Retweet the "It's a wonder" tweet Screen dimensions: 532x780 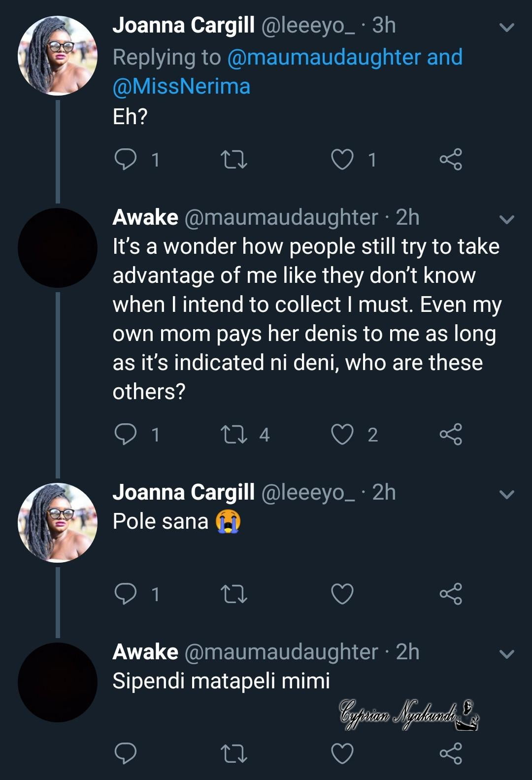(x=233, y=434)
